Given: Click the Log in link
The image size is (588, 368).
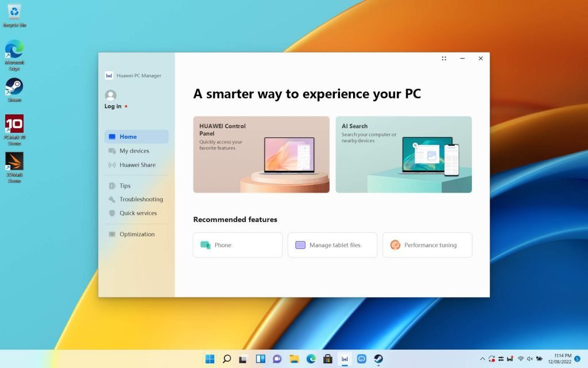Looking at the screenshot, I should 113,106.
